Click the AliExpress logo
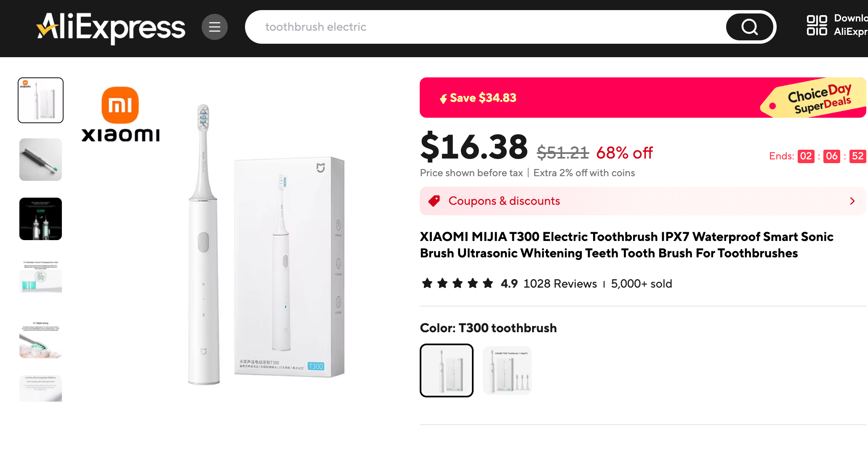Viewport: 868px width, 455px height. pos(111,27)
